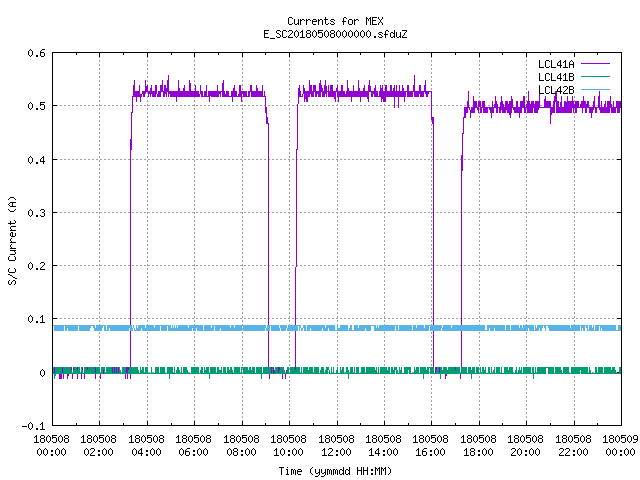Click the 0.5 y-axis tick label
This screenshot has width=640, height=480.
[36, 106]
